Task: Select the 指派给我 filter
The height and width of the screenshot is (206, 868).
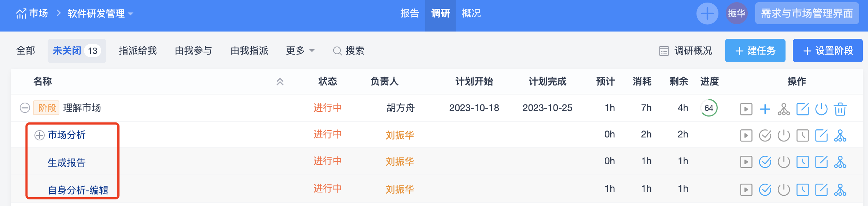Action: [x=138, y=51]
